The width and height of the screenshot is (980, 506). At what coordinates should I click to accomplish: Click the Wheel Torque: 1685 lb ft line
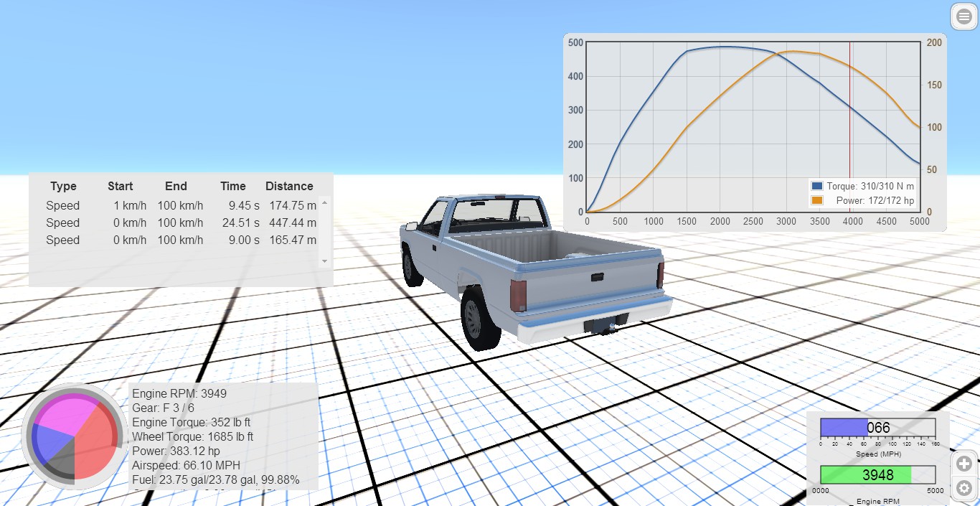193,436
